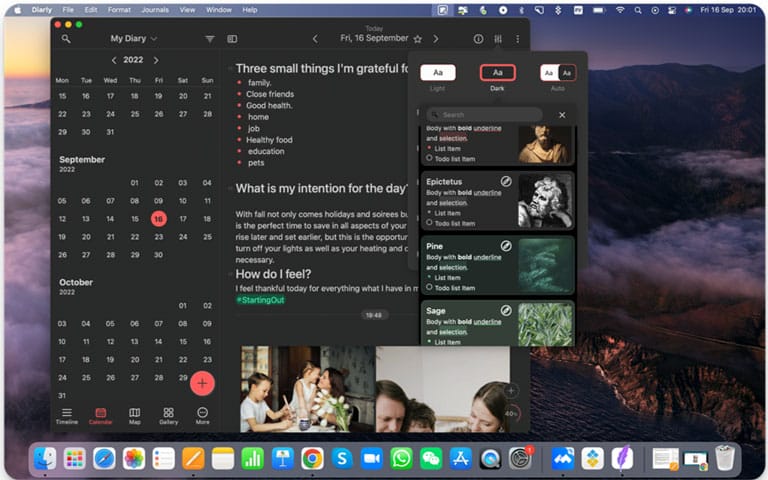Click the theme search field
Image resolution: width=768 pixels, height=480 pixels.
coord(484,115)
